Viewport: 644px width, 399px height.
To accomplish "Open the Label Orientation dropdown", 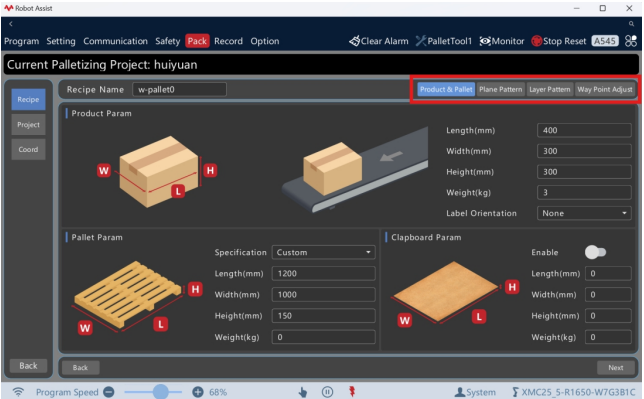I will click(584, 213).
